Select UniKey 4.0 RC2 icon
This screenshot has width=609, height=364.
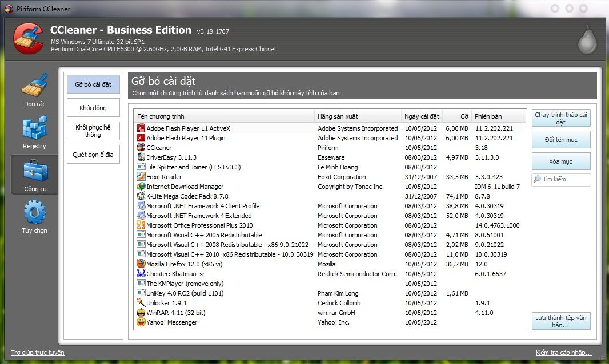[x=141, y=293]
